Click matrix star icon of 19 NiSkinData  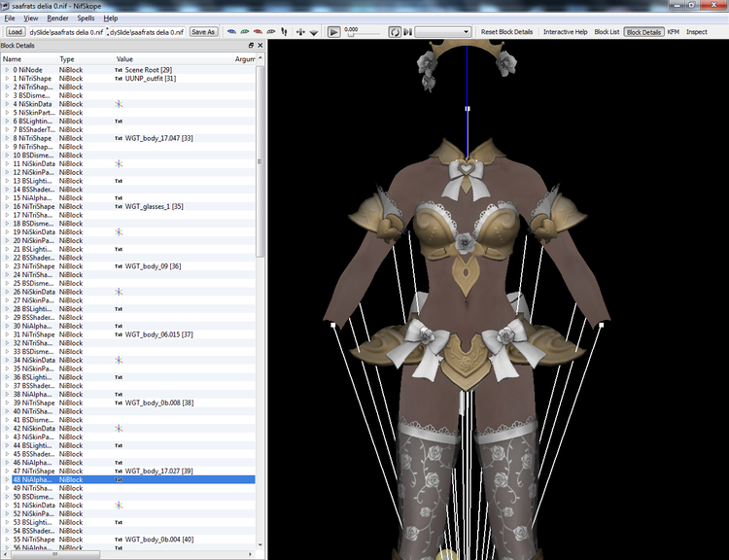(119, 232)
